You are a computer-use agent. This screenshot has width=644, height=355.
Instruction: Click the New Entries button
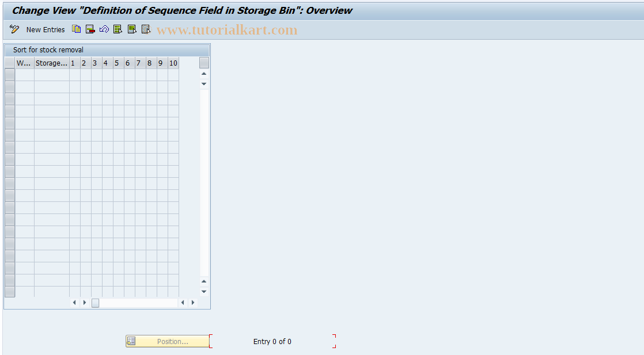[x=46, y=29]
